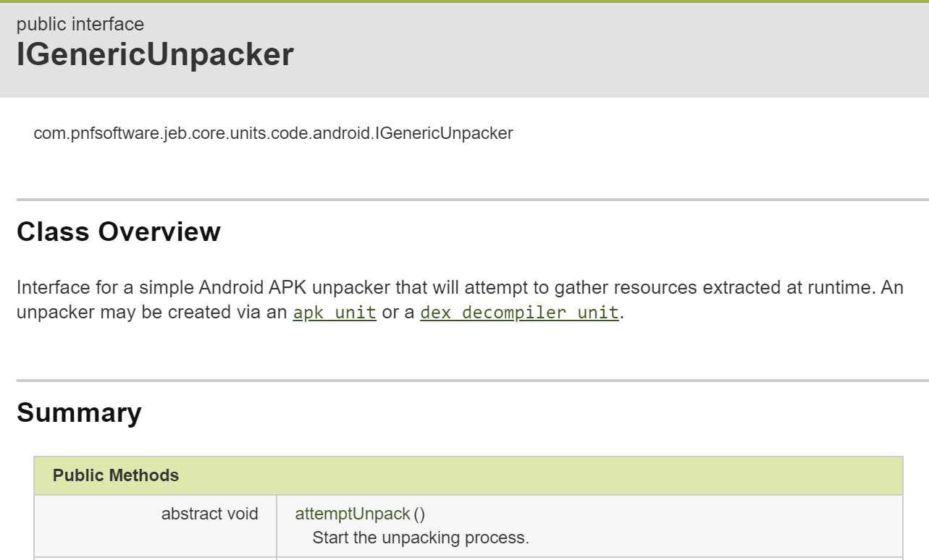Click the 'Start the unpacking process.' description
This screenshot has height=560, width=929.
point(421,538)
